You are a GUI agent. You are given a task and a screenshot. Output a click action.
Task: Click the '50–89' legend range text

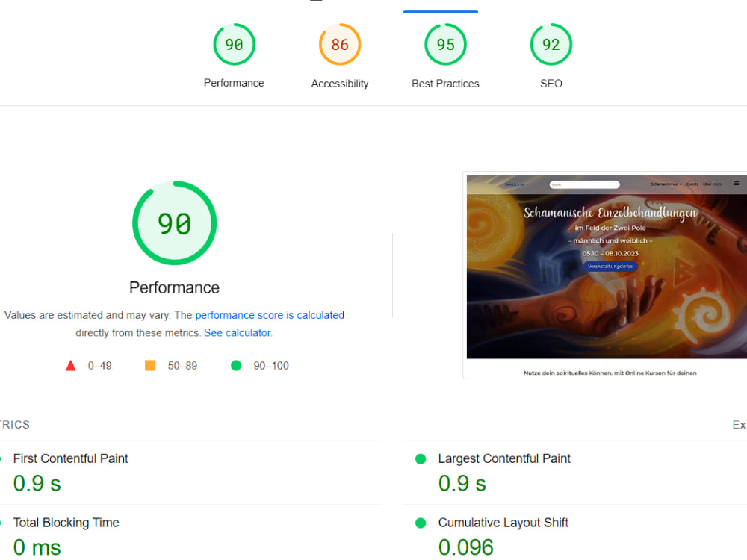click(x=182, y=366)
